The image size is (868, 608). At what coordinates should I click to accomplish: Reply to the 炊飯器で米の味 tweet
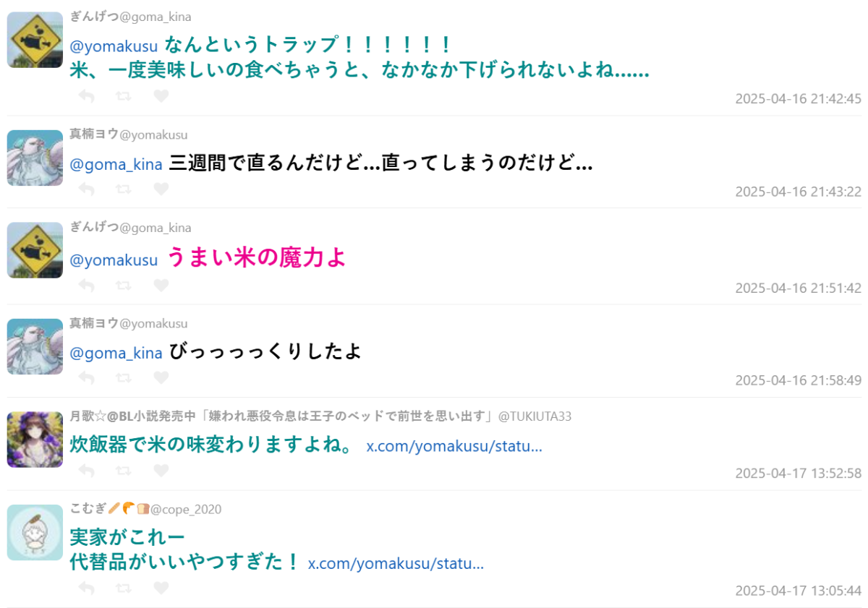tap(86, 471)
